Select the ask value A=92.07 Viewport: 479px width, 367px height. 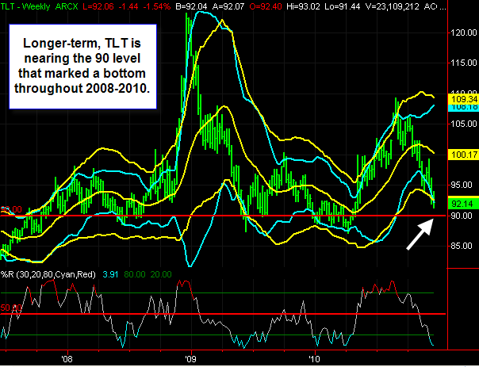coord(228,7)
